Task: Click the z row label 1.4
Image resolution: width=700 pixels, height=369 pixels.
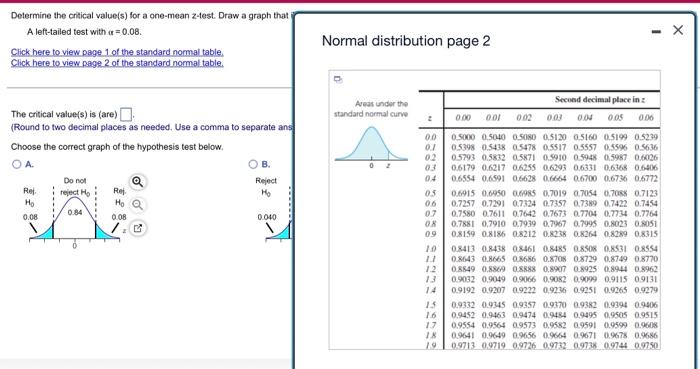Action: [430, 290]
